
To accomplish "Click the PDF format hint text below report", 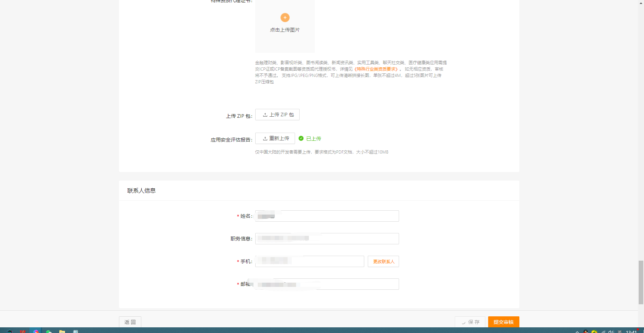I will point(322,152).
